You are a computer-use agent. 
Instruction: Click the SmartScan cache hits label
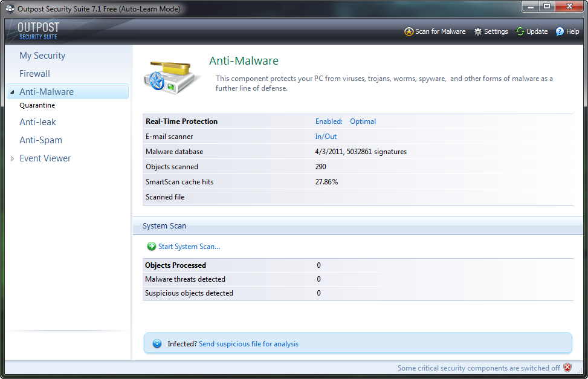click(x=179, y=181)
